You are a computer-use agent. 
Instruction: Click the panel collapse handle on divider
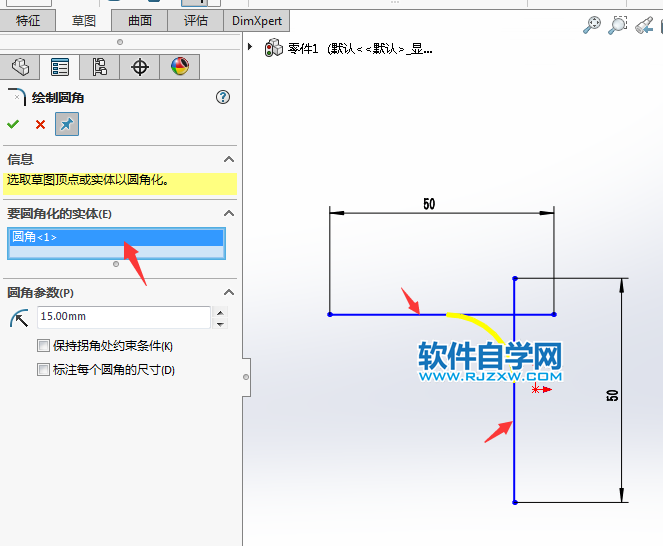246,377
